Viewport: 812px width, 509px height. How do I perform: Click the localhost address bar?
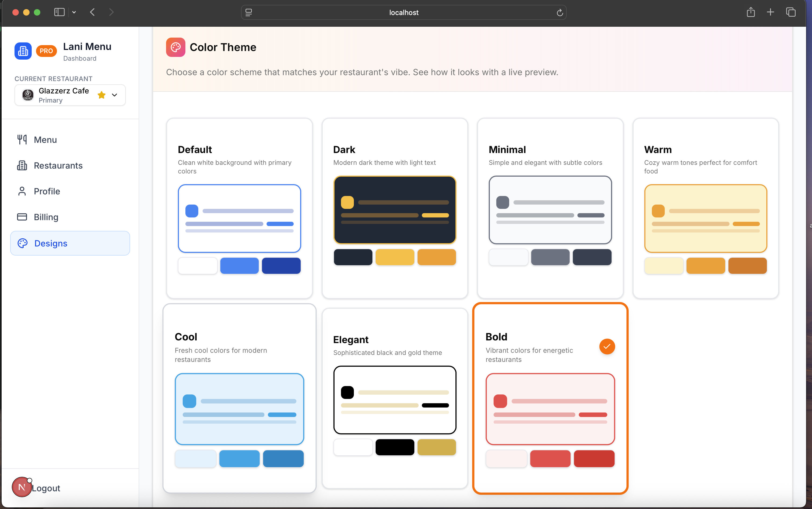pos(403,12)
